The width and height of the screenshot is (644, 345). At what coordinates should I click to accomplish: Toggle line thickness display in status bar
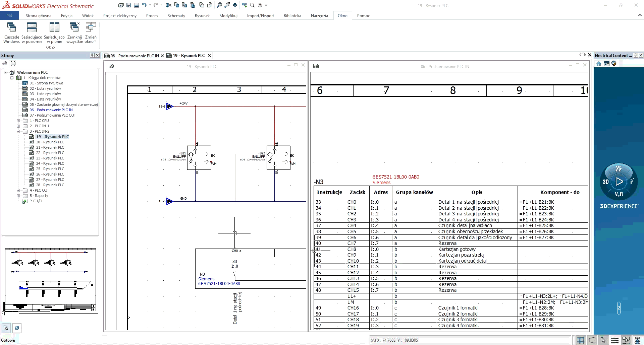(x=615, y=340)
